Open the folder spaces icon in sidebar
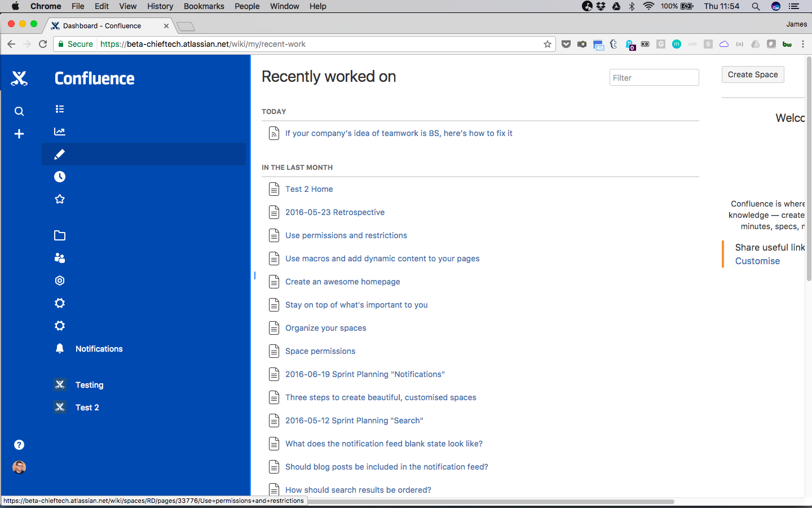Viewport: 812px width, 508px height. (60, 235)
